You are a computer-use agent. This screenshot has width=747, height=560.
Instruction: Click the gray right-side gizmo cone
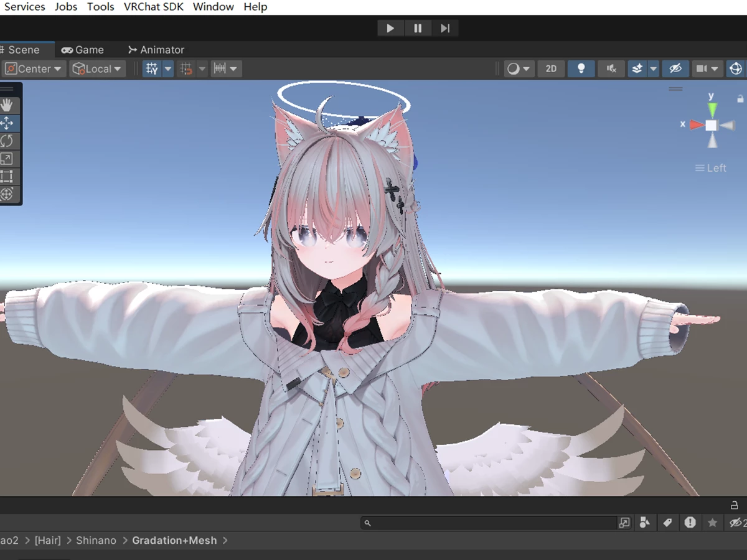coord(727,125)
